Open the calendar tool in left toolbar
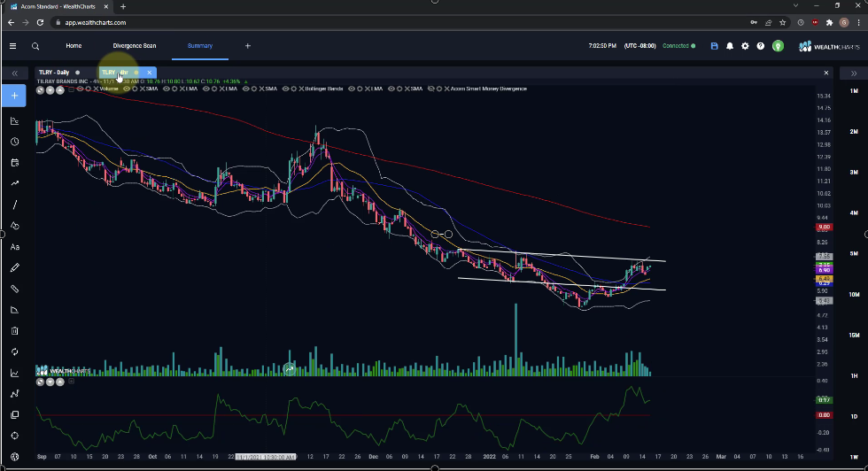The image size is (868, 471). [x=15, y=163]
